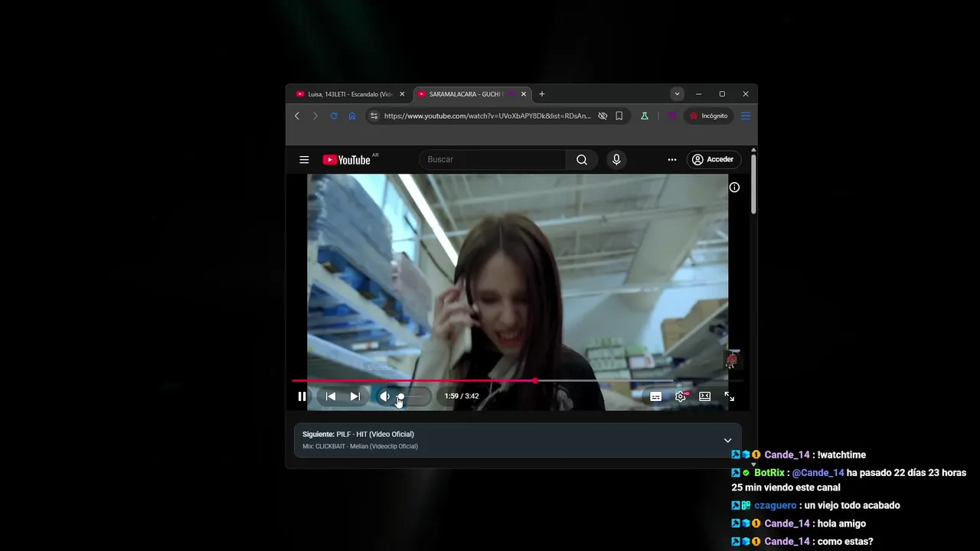
Task: Open YouTube three-dot settings menu
Action: (x=672, y=160)
